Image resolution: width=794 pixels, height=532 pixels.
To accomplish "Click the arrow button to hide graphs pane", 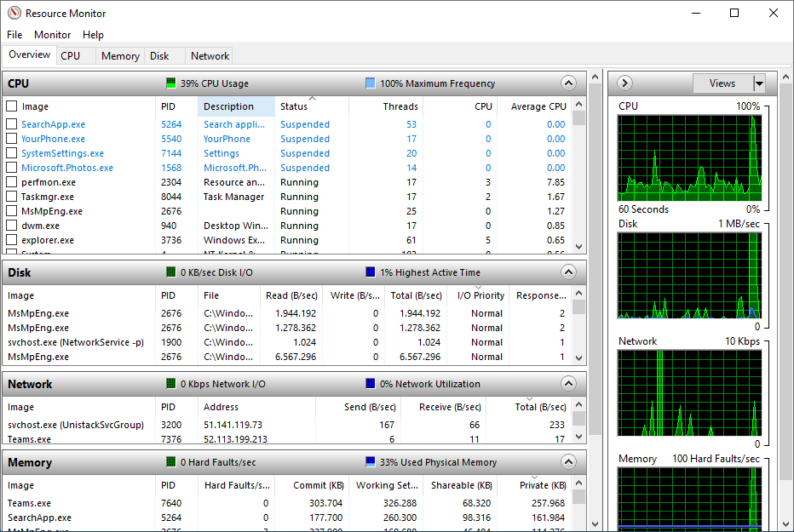I will click(624, 83).
